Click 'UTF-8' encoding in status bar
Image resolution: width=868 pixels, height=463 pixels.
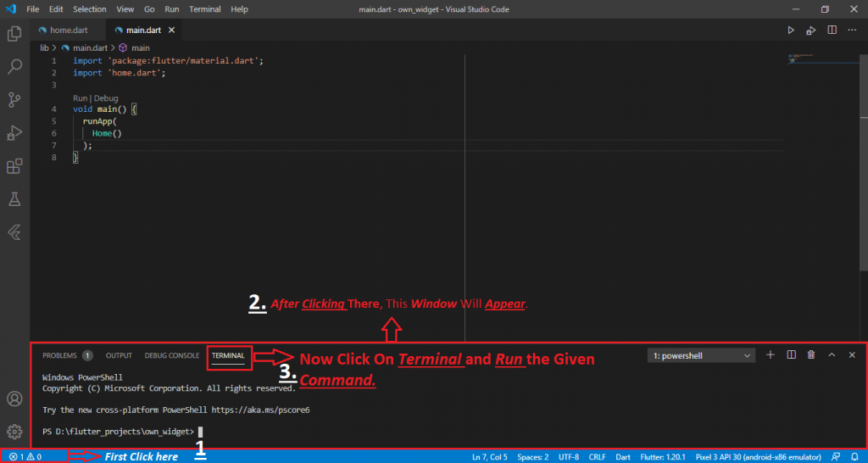click(x=569, y=457)
